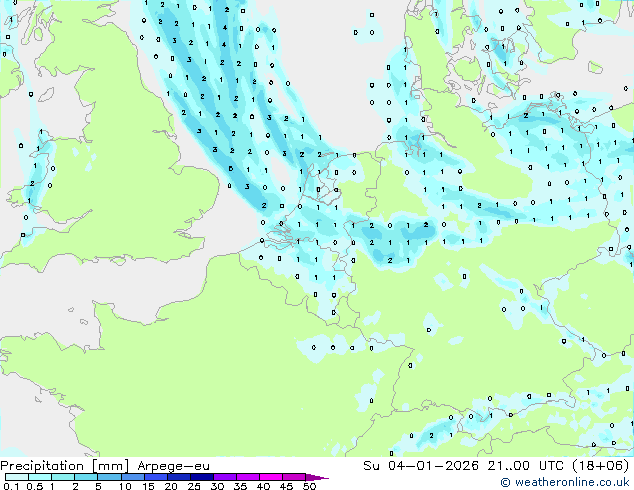Click the '15' legend scale value
Screen dimensions: 634x490
coord(148,486)
